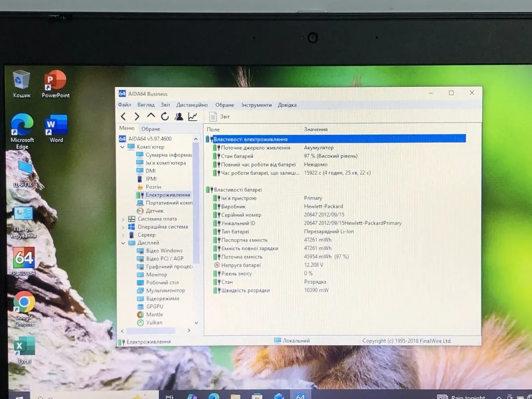Select Датчик in the tree
The height and width of the screenshot is (399, 532).
[154, 211]
